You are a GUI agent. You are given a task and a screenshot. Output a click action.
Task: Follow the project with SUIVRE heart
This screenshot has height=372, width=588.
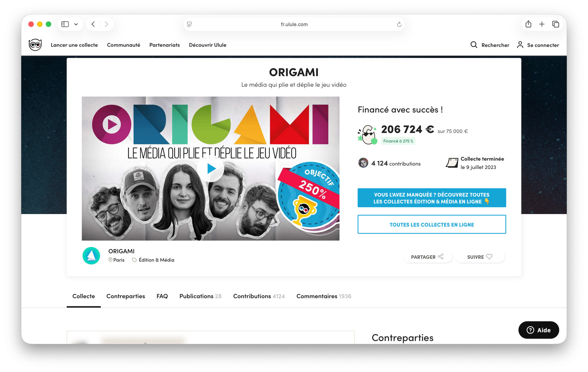(x=480, y=257)
